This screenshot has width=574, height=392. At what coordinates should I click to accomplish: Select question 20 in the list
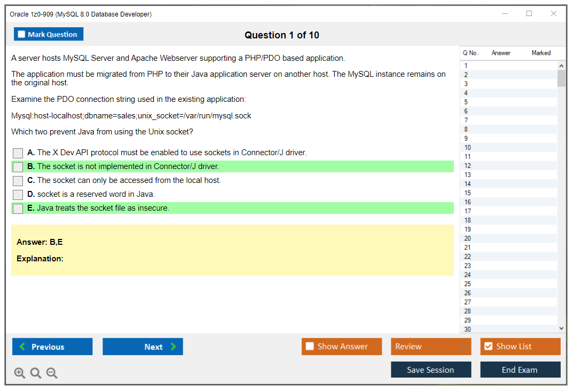click(508, 238)
